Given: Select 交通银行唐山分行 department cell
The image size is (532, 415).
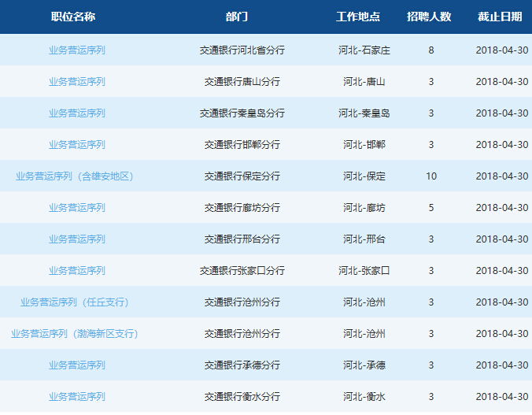Looking at the screenshot, I should [x=242, y=82].
